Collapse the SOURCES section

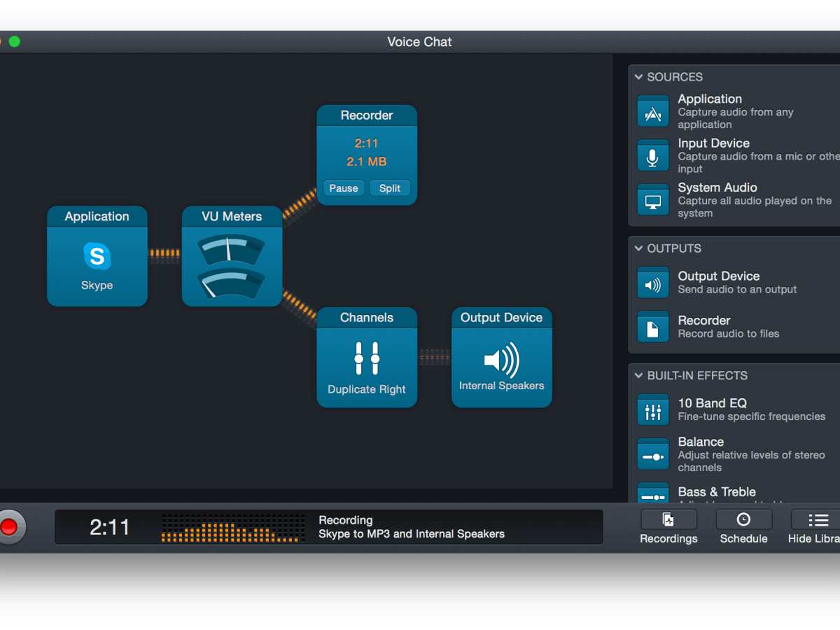coord(638,77)
